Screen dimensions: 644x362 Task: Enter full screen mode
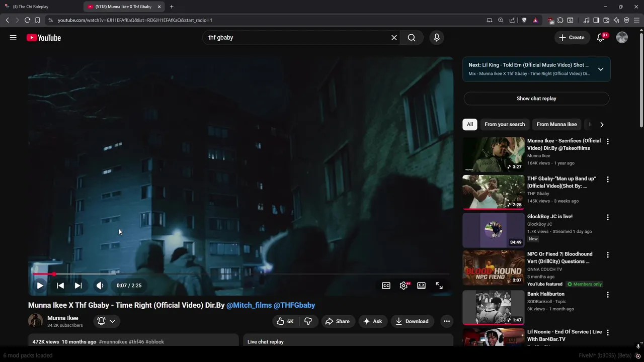pos(439,286)
